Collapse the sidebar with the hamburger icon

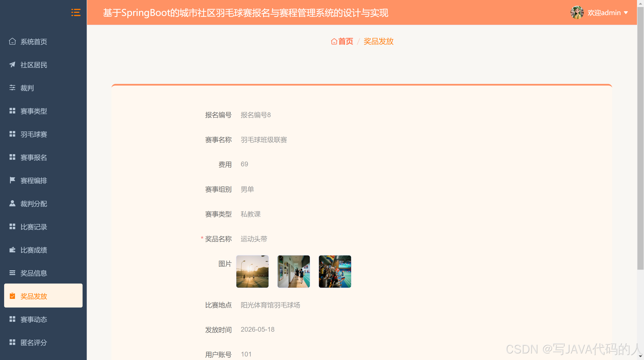tap(76, 13)
